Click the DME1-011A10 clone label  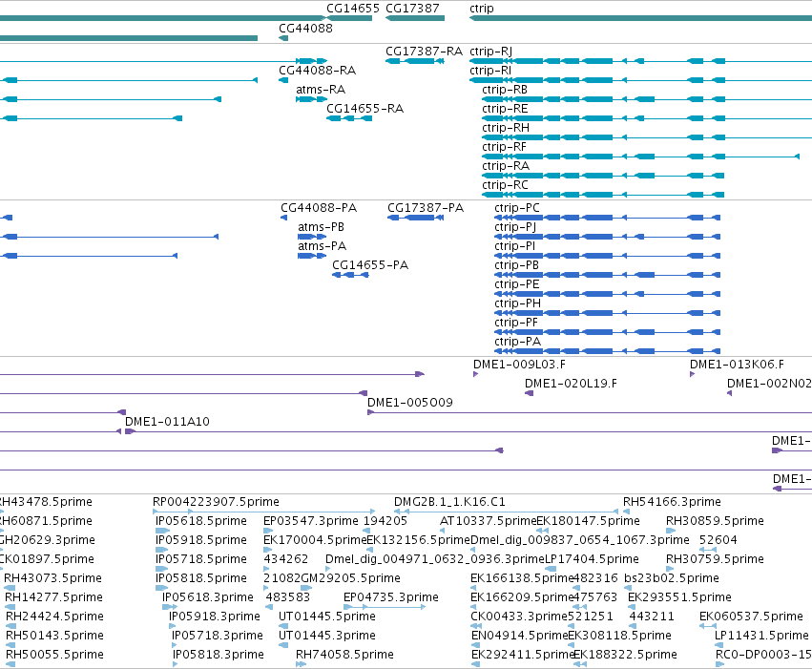coord(167,422)
